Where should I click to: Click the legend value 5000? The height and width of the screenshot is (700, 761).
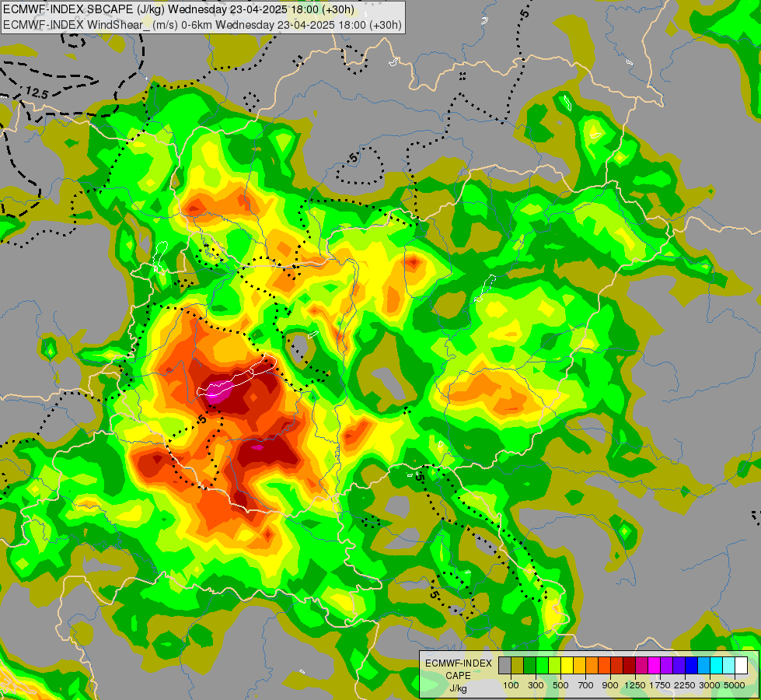(x=735, y=685)
